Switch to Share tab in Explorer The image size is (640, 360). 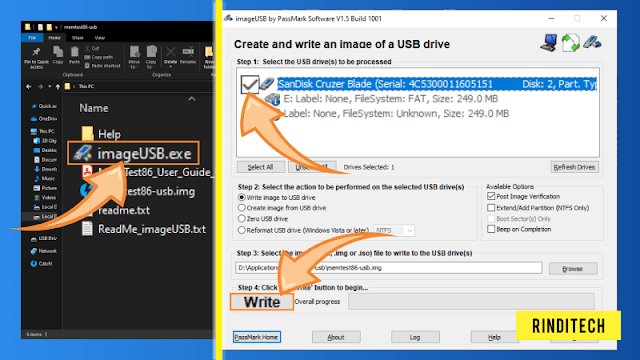coord(78,38)
